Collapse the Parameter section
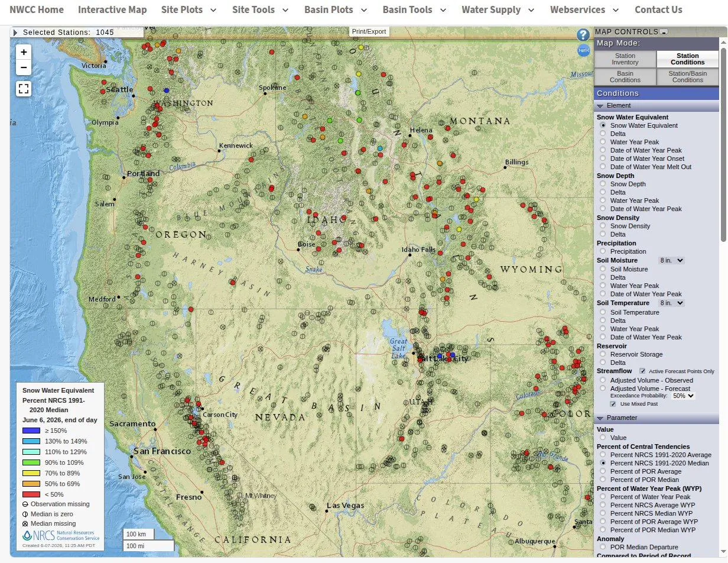Viewport: 728px width, 563px height. click(656, 418)
